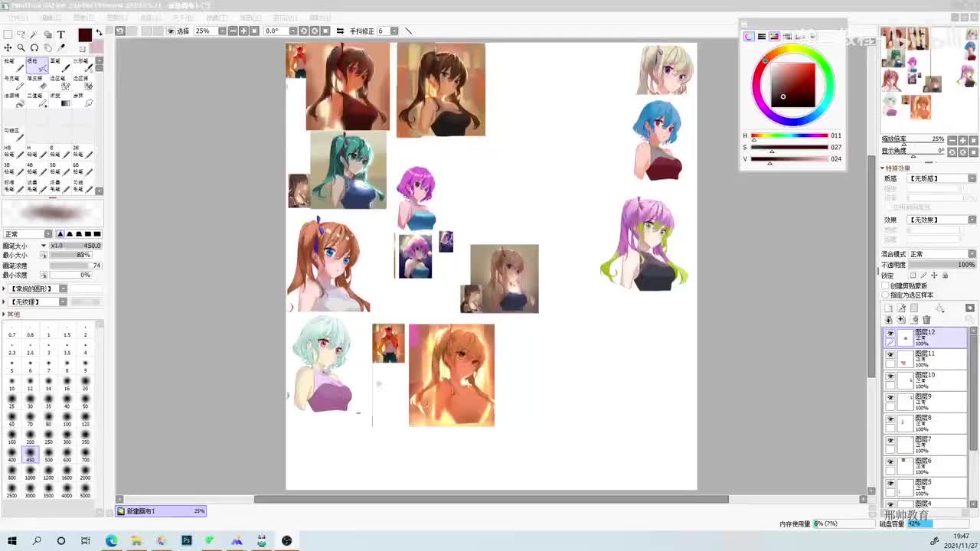Enable the 创建剪贴蒙版 clipping mask checkbox
This screenshot has height=551, width=980.
click(886, 286)
